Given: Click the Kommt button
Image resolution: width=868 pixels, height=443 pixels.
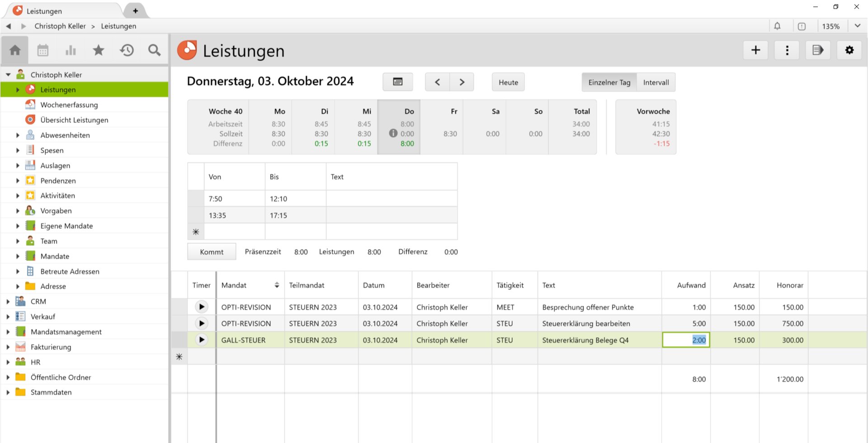Looking at the screenshot, I should (x=212, y=252).
